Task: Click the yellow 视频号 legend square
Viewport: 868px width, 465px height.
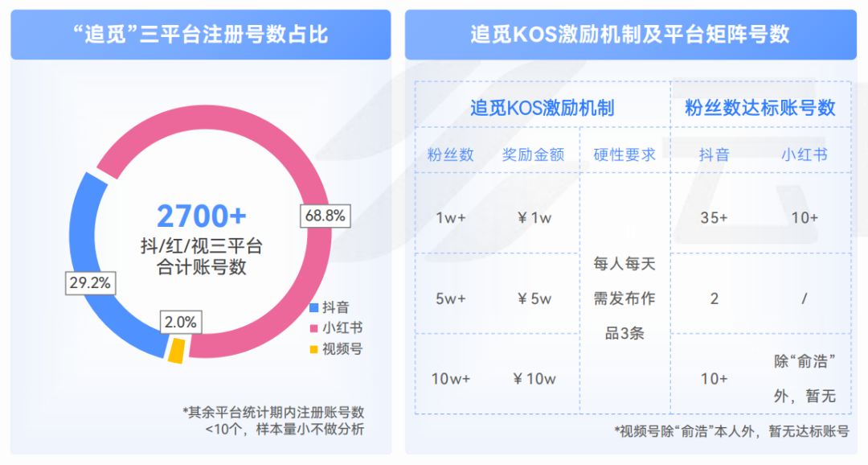Action: coord(314,349)
